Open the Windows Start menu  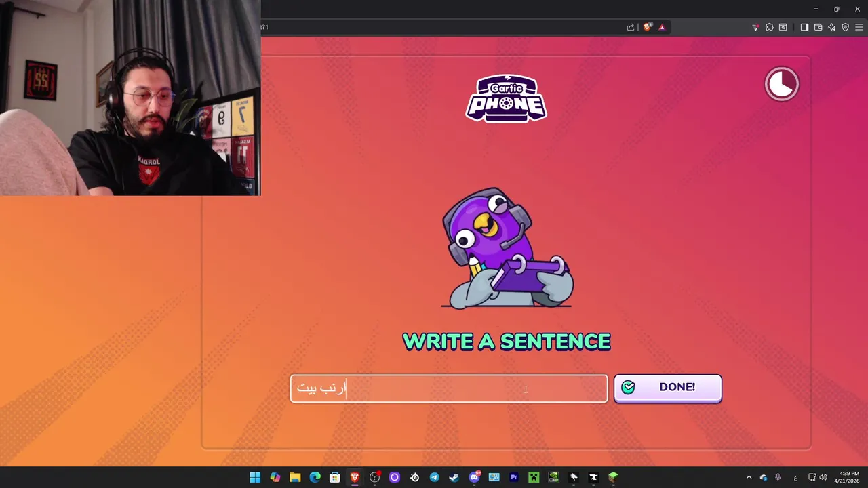pos(255,477)
